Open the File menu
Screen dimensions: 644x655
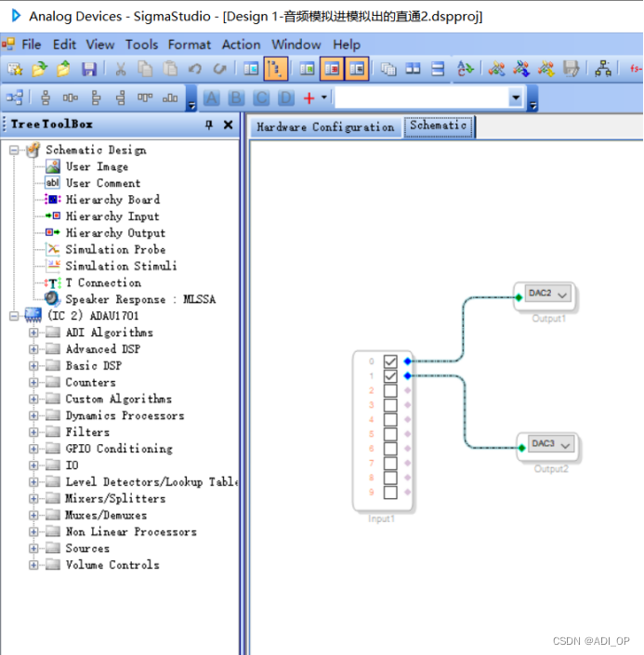[x=32, y=45]
